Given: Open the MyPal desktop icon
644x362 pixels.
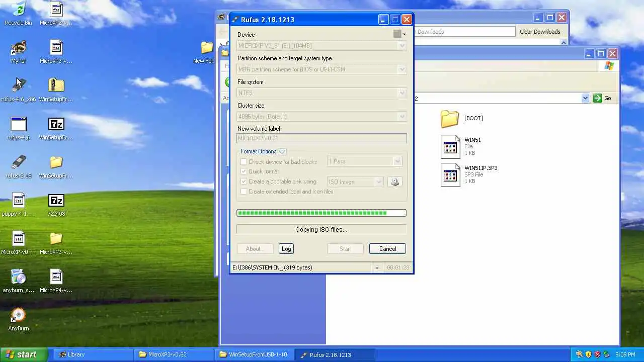Looking at the screenshot, I should [x=18, y=52].
